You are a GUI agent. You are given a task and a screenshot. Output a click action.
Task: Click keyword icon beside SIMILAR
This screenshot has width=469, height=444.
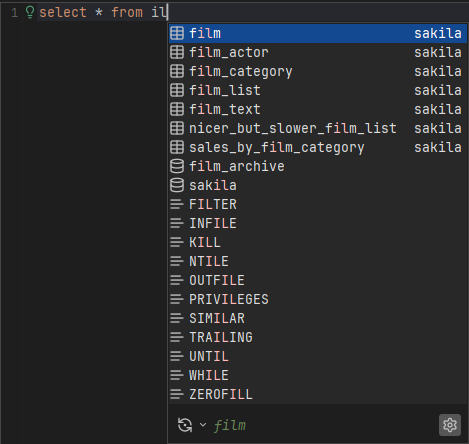click(x=177, y=318)
